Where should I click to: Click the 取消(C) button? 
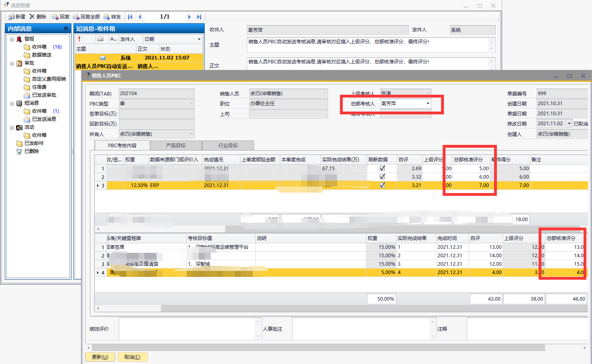(132, 357)
